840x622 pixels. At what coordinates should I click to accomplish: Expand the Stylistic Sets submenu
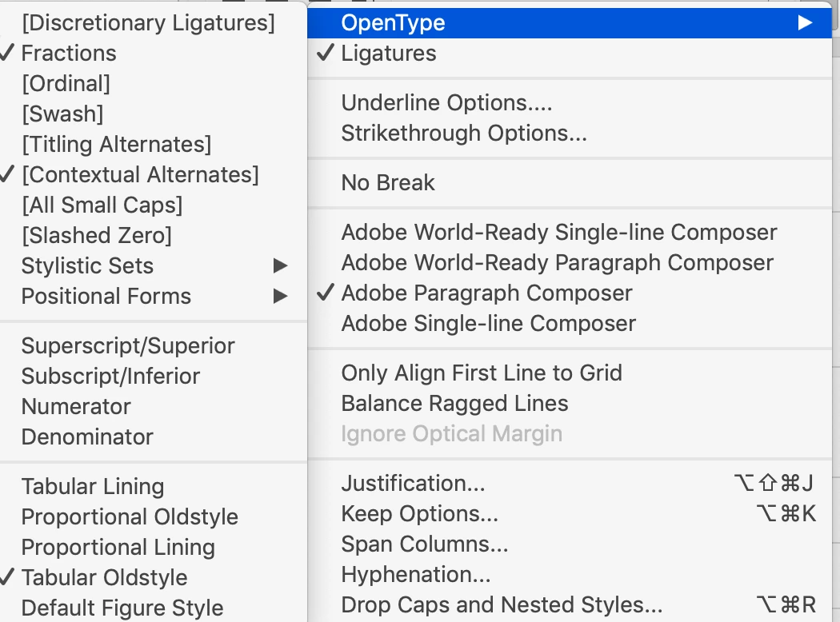pyautogui.click(x=154, y=266)
